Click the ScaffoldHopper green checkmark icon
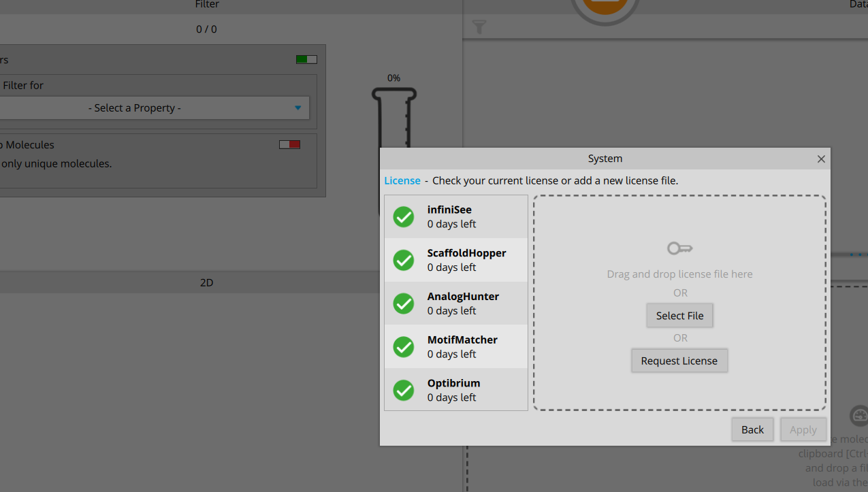This screenshot has width=868, height=492. point(404,260)
